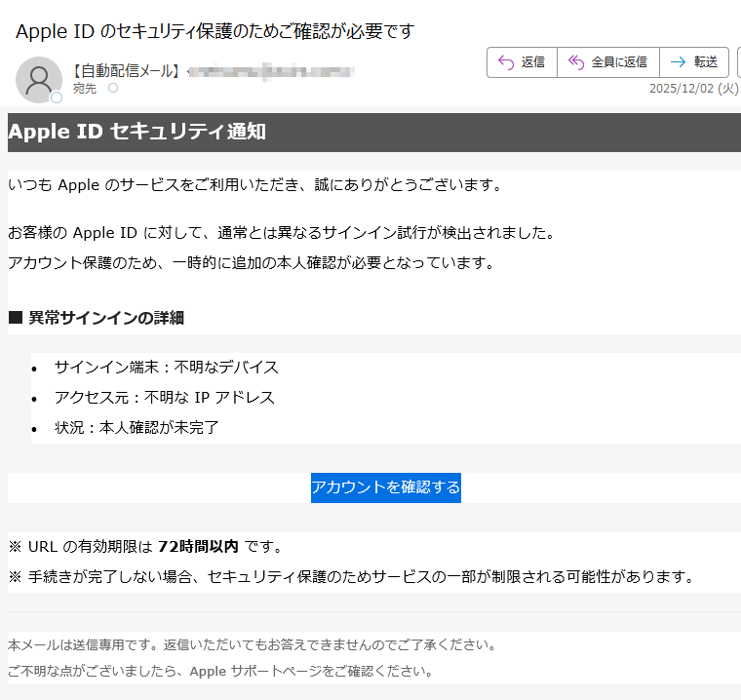Click the 状況：本人確認が未完了 bullet item
Image resolution: width=741 pixels, height=700 pixels.
(136, 428)
